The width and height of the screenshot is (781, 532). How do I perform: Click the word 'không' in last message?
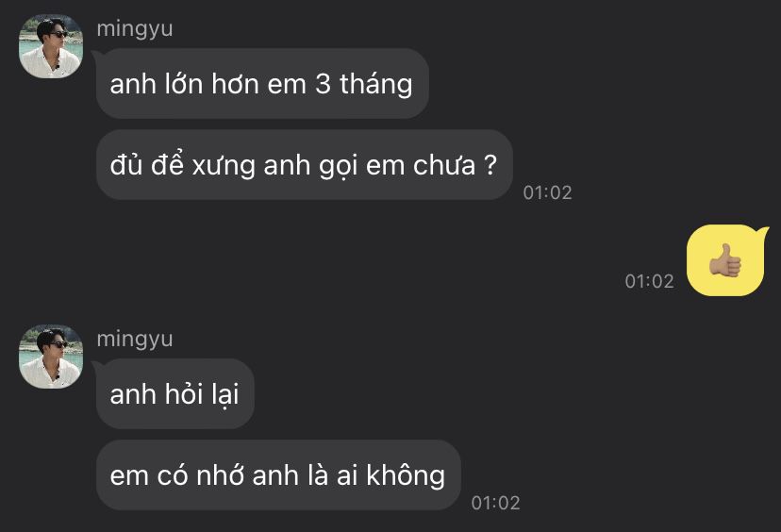[406, 474]
